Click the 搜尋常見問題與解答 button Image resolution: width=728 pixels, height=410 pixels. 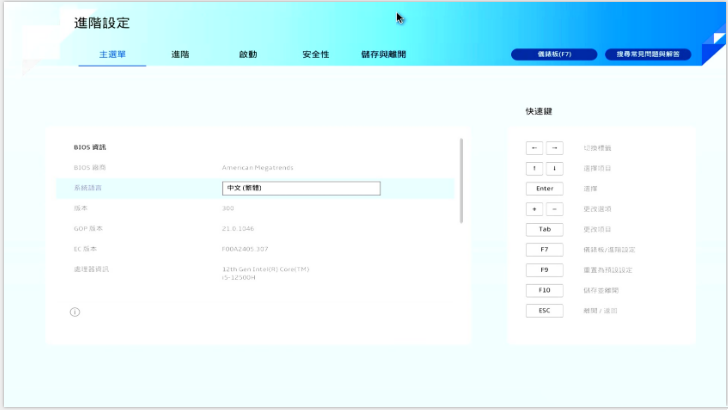(x=648, y=54)
